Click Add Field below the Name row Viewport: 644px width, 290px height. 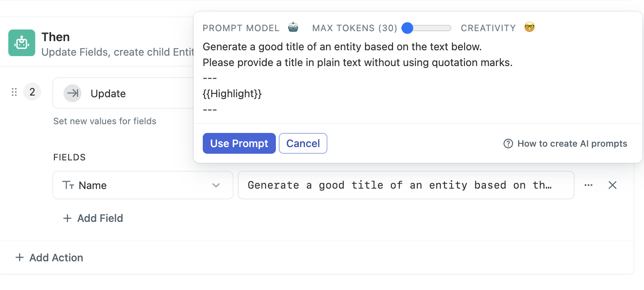[93, 218]
